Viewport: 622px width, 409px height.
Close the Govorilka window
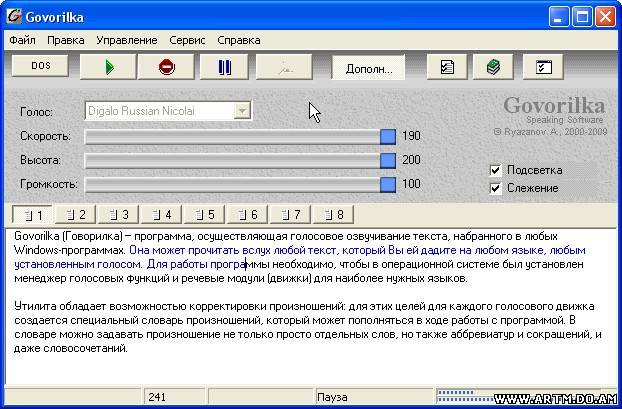click(x=606, y=17)
